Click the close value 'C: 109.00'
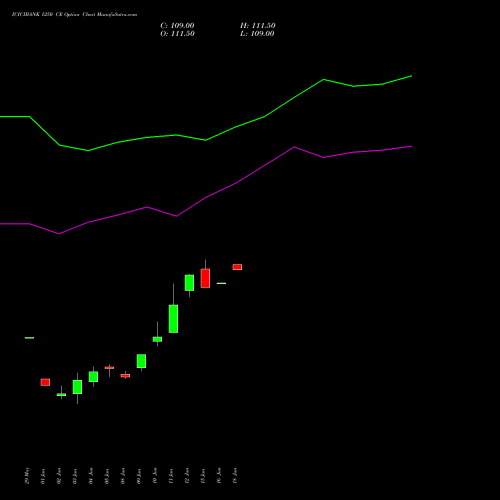500x500 pixels. pos(177,26)
